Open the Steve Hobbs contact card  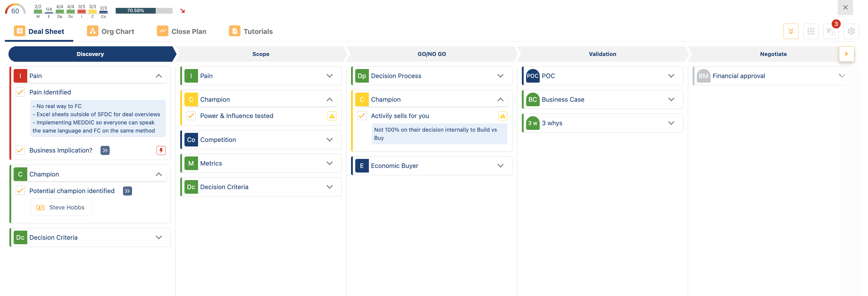[x=62, y=207]
